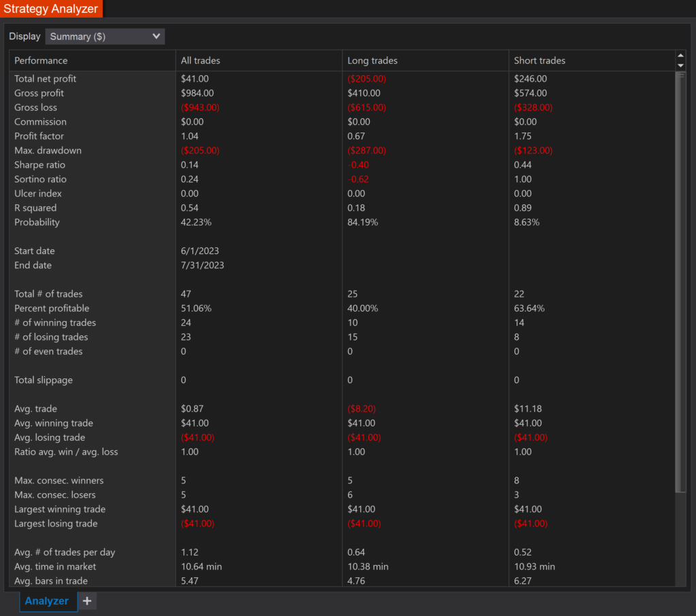Select the R squared row label

pyautogui.click(x=35, y=208)
